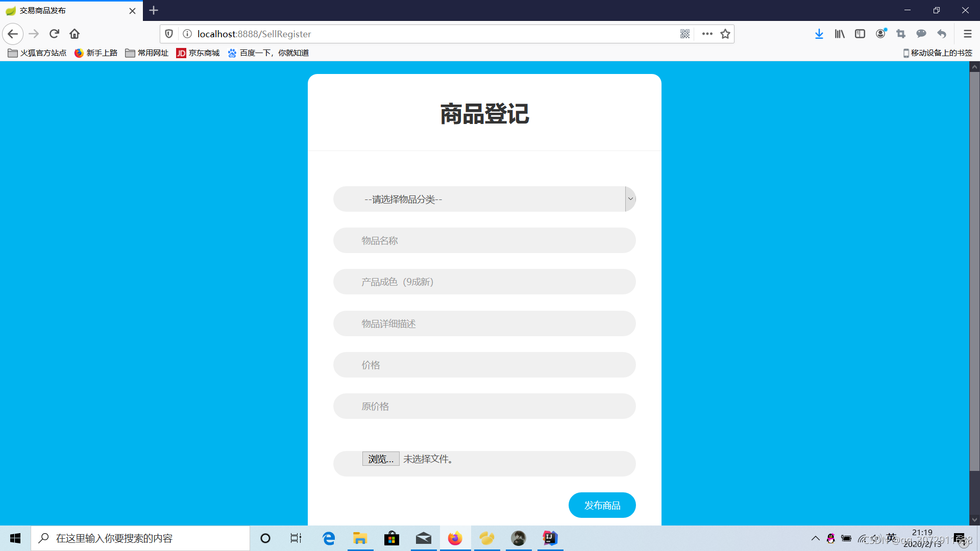Viewport: 980px width, 551px height.
Task: Click the page scrollbar down arrow
Action: tap(974, 520)
